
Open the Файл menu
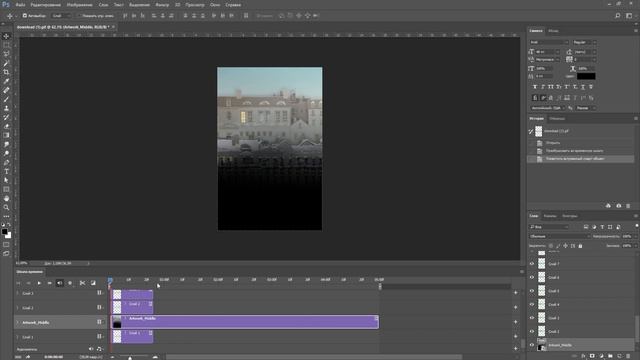coord(20,5)
